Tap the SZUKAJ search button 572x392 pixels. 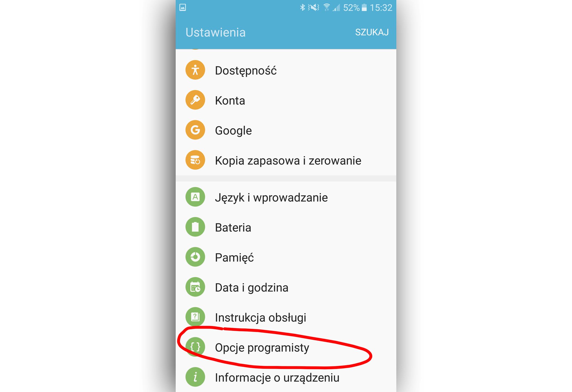(372, 32)
